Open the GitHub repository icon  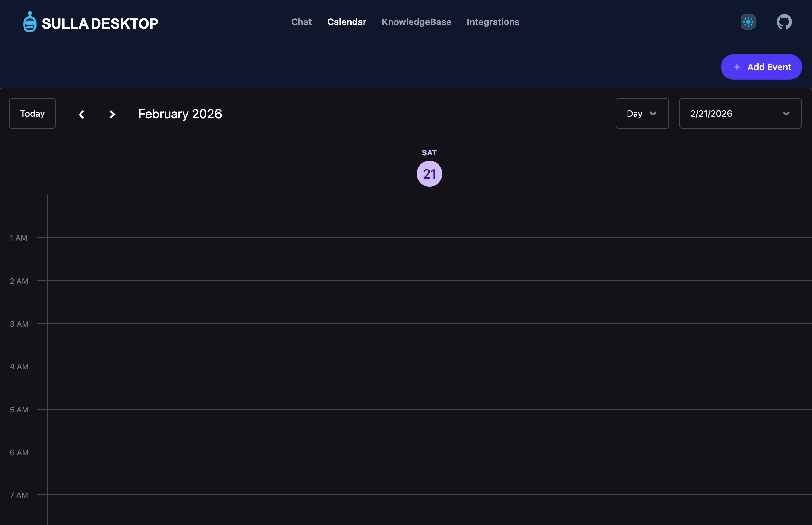(x=784, y=22)
